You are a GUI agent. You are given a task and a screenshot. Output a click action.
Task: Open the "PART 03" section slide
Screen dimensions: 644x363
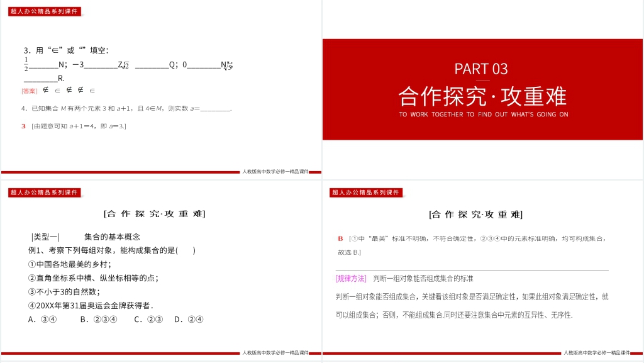pyautogui.click(x=481, y=69)
